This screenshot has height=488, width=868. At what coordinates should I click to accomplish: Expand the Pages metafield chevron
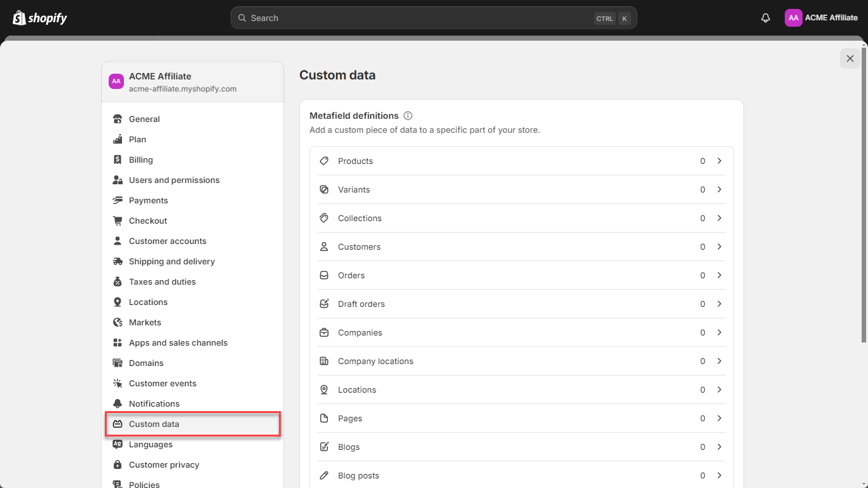point(719,418)
